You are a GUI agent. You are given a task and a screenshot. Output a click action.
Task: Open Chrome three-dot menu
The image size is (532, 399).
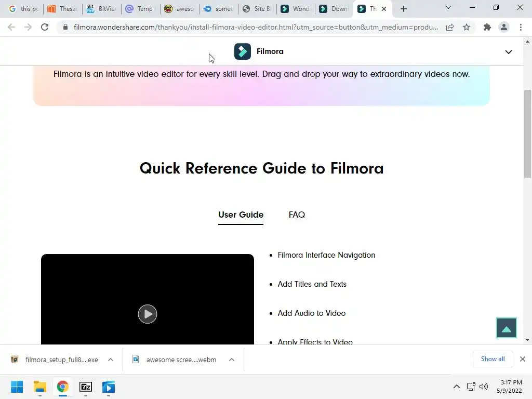click(521, 27)
